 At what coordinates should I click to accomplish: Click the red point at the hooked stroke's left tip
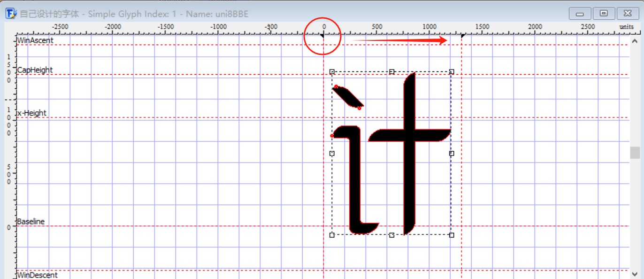pyautogui.click(x=332, y=136)
